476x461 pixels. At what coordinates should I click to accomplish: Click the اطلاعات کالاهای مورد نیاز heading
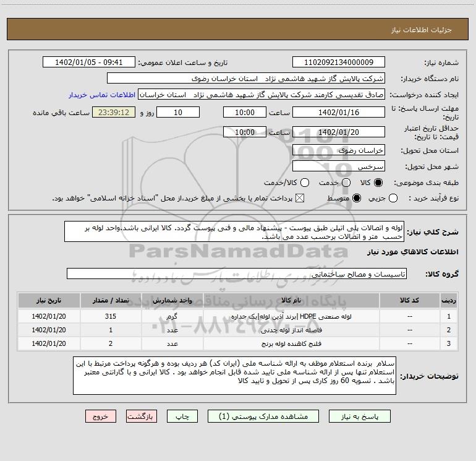(412, 252)
